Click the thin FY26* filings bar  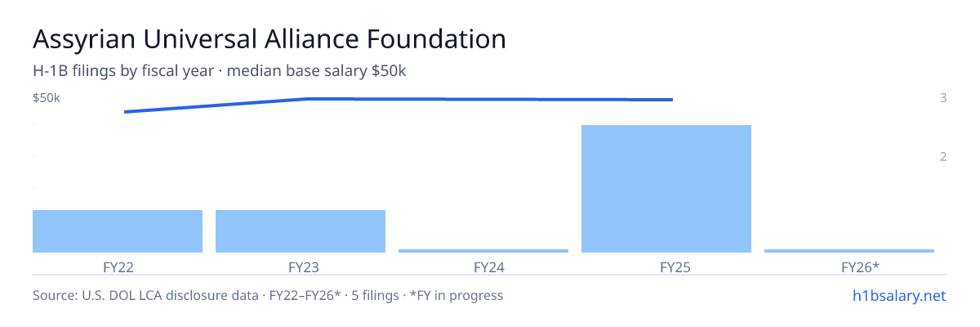(x=849, y=250)
